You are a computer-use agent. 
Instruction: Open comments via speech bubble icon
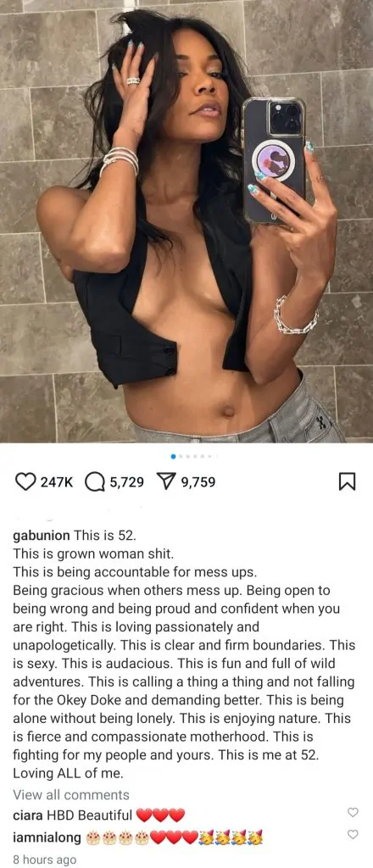[95, 482]
